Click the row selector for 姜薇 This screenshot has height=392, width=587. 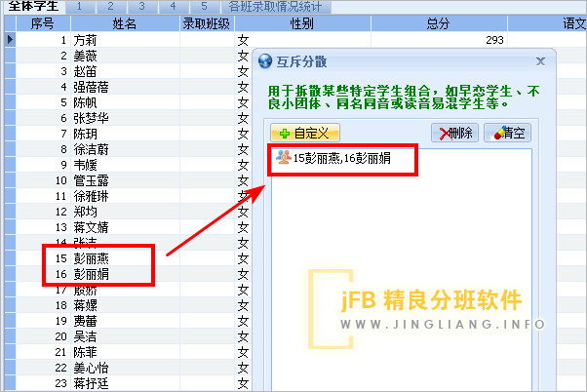(x=10, y=56)
